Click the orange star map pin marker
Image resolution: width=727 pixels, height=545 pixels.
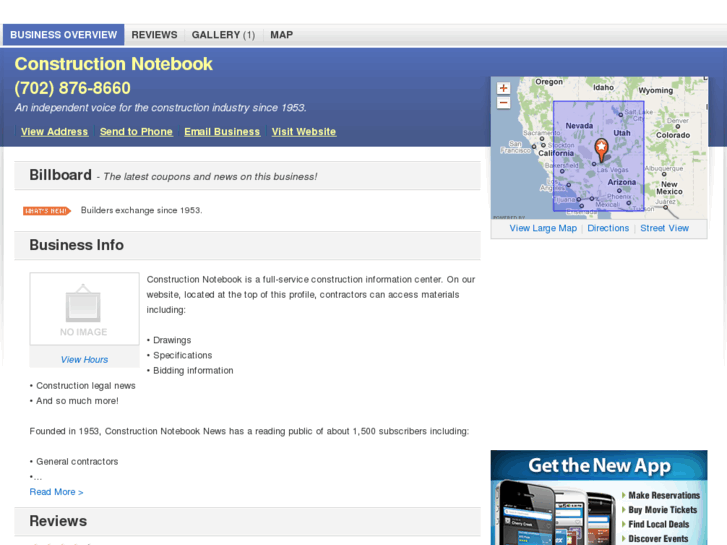(601, 150)
